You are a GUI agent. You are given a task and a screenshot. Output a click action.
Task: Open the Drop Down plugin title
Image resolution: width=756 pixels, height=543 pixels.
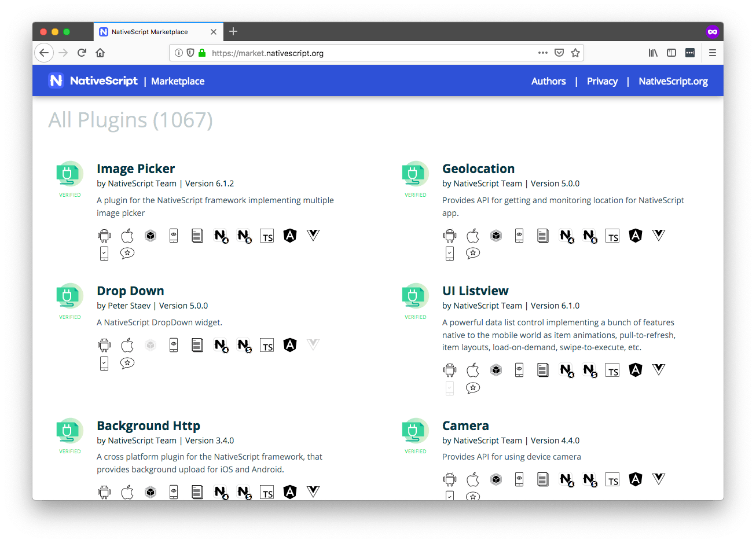coord(130,291)
